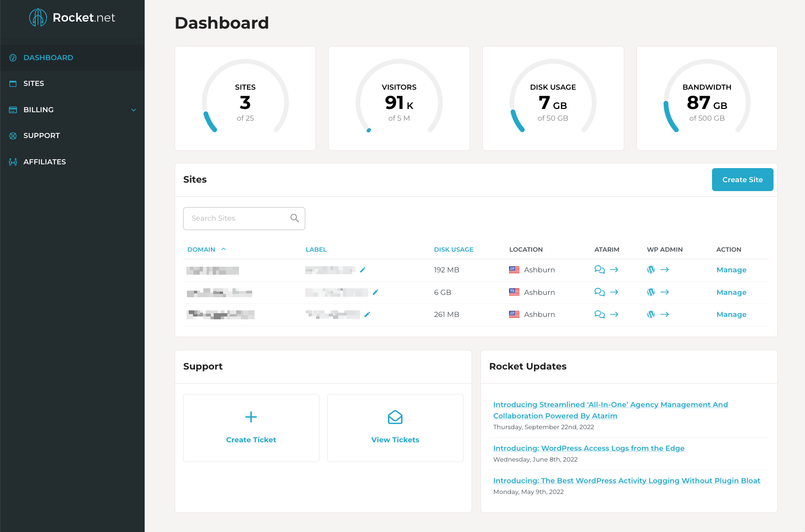Screen dimensions: 805x532
Task: Open WordPress logo icon in 192 MB row
Action: pos(651,270)
